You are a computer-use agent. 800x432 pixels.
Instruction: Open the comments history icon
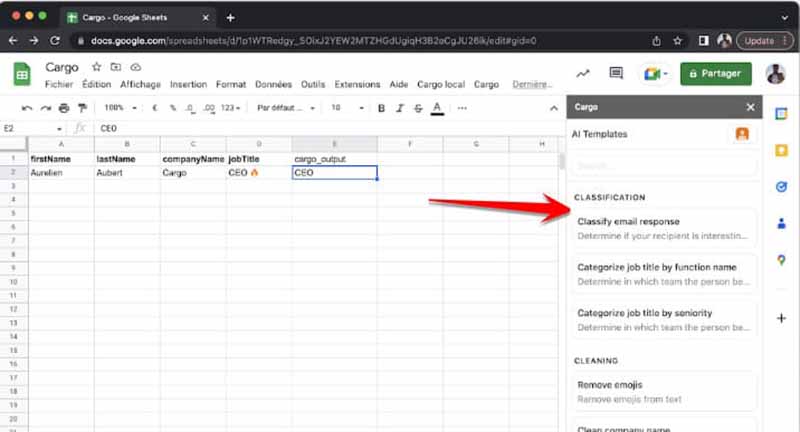click(616, 74)
